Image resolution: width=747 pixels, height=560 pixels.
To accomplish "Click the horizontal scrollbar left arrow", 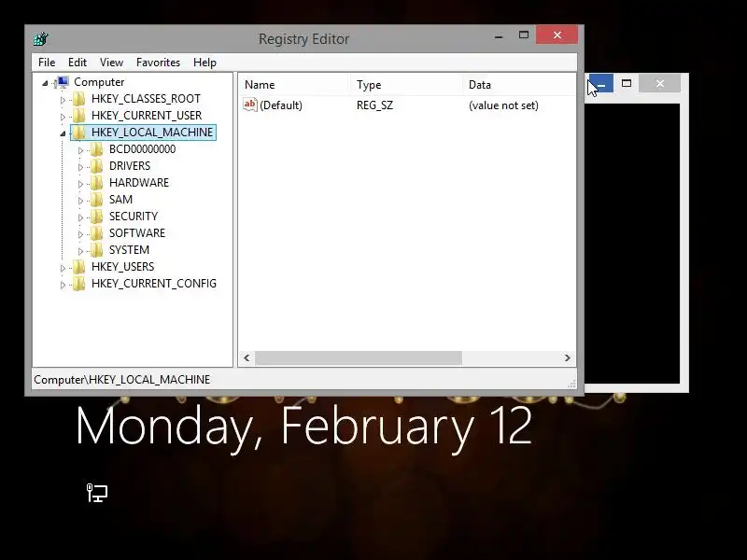I will pos(247,358).
